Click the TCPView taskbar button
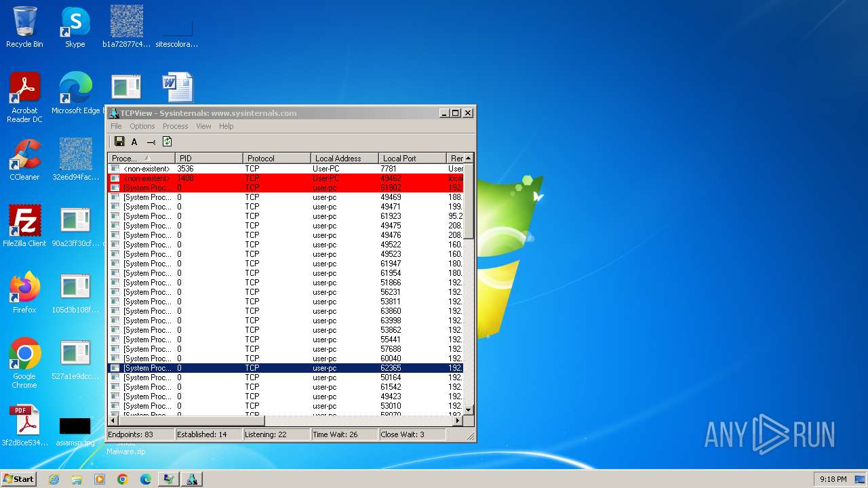 192,479
